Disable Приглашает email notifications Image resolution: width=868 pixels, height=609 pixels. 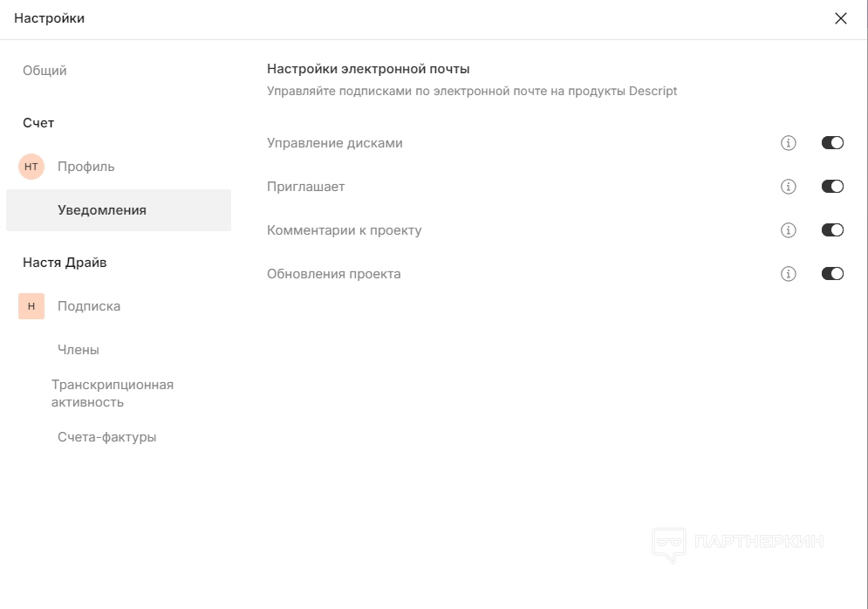click(x=832, y=187)
